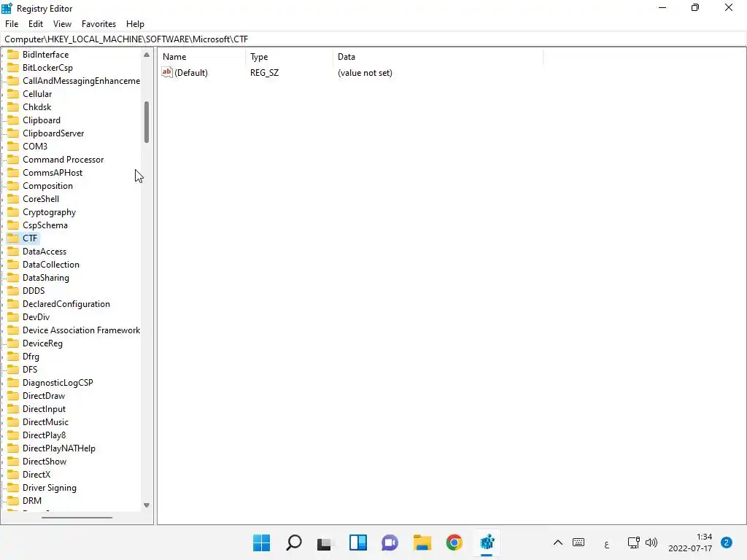747x560 pixels.
Task: Click the tree scrollbar down arrow
Action: 147,505
